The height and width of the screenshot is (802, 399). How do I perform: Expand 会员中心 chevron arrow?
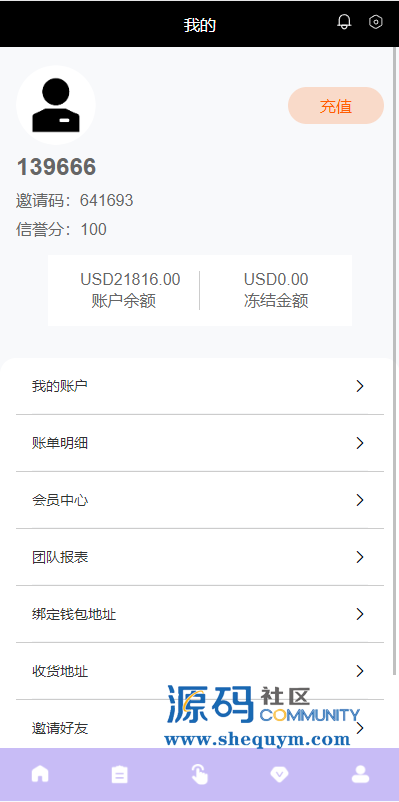pyautogui.click(x=360, y=500)
